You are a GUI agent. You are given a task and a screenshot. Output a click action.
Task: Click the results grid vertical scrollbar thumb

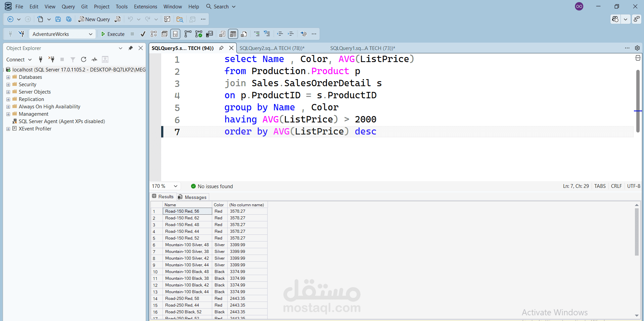tap(637, 232)
